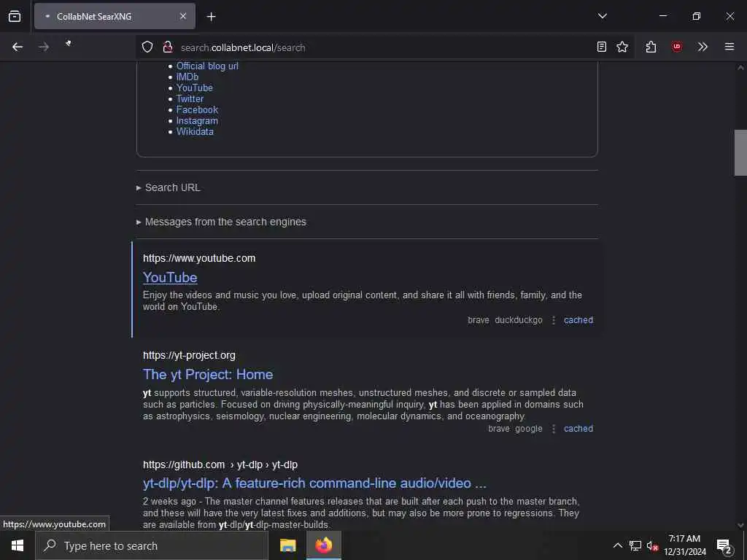
Task: Open Firefox View tab list icon
Action: click(x=15, y=16)
